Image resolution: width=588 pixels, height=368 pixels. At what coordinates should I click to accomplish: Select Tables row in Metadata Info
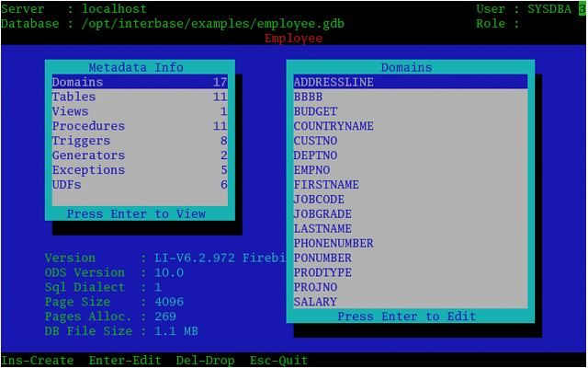pos(140,97)
